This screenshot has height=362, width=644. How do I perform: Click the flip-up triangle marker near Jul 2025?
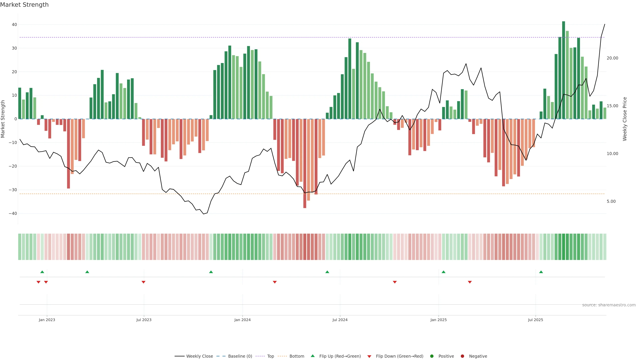(541, 272)
